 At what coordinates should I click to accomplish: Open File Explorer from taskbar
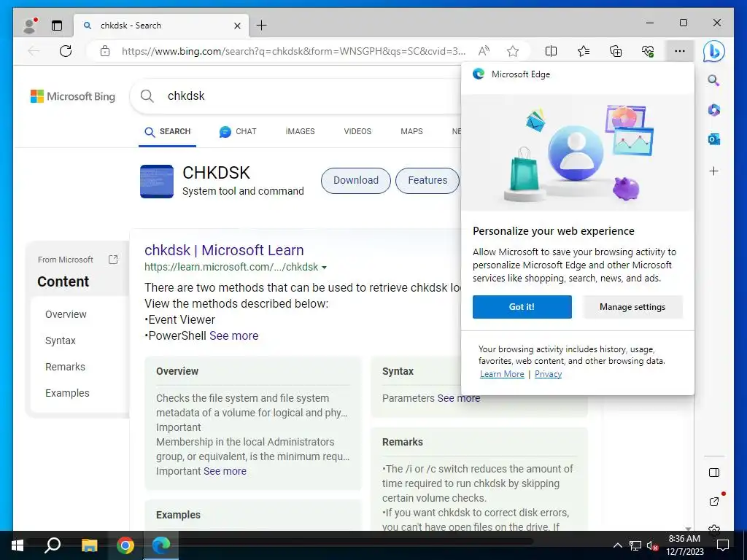pyautogui.click(x=89, y=545)
